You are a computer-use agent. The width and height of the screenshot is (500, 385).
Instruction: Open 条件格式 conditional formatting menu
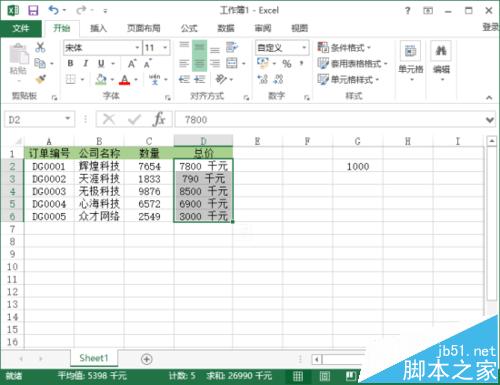click(x=344, y=48)
